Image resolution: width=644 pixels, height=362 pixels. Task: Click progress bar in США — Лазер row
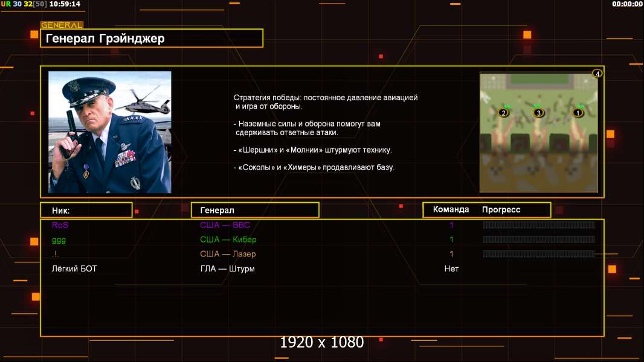(x=539, y=254)
